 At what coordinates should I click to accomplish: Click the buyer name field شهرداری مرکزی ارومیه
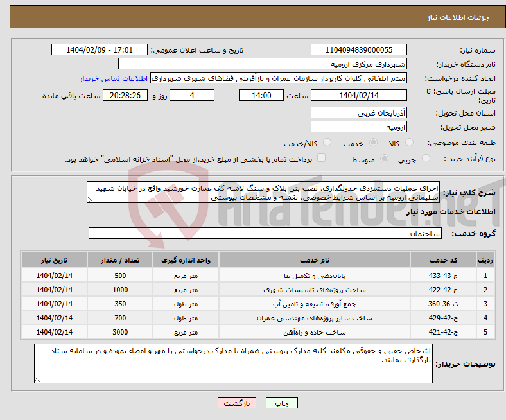coord(263,64)
